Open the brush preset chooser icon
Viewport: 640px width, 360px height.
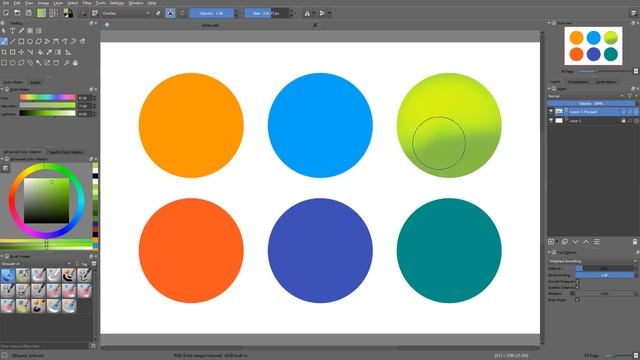pos(95,13)
